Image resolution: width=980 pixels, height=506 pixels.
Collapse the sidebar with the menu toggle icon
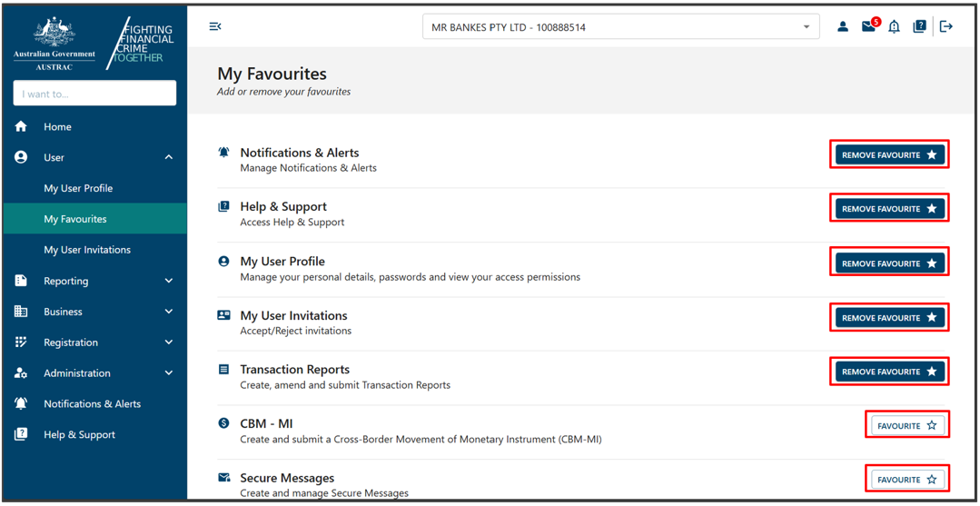point(215,26)
